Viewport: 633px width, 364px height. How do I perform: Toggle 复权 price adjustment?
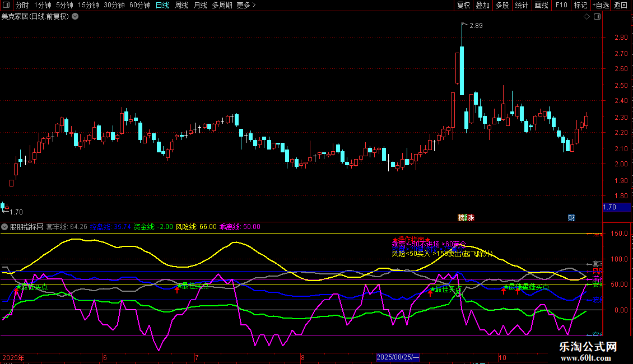464,6
